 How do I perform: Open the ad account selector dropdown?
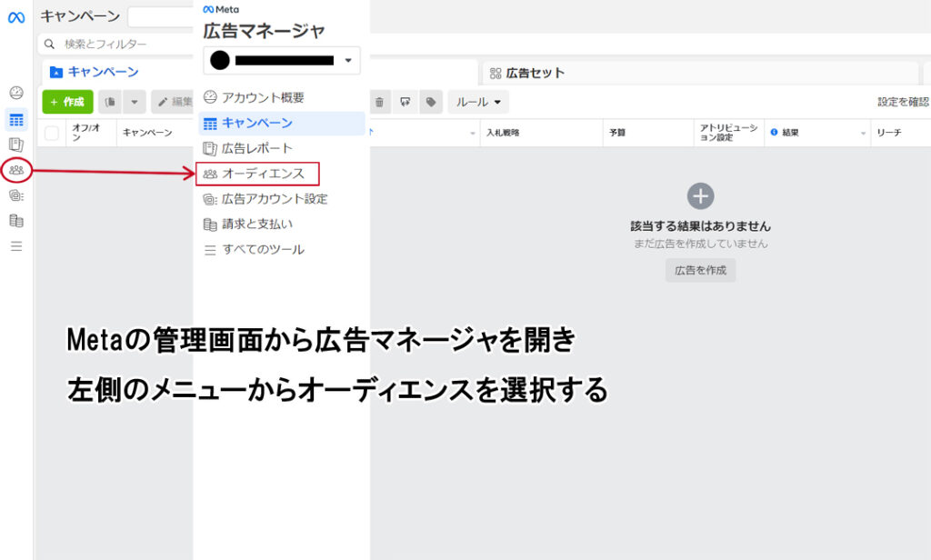(283, 60)
